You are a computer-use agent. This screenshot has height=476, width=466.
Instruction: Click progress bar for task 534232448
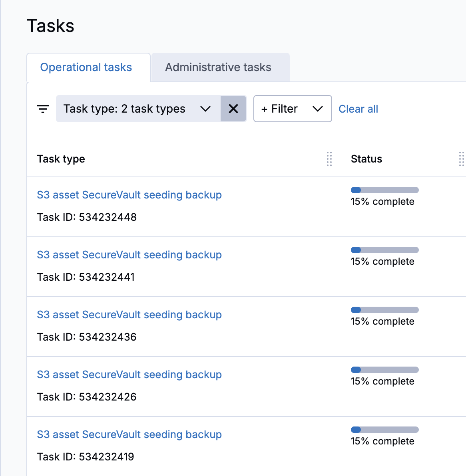point(384,190)
